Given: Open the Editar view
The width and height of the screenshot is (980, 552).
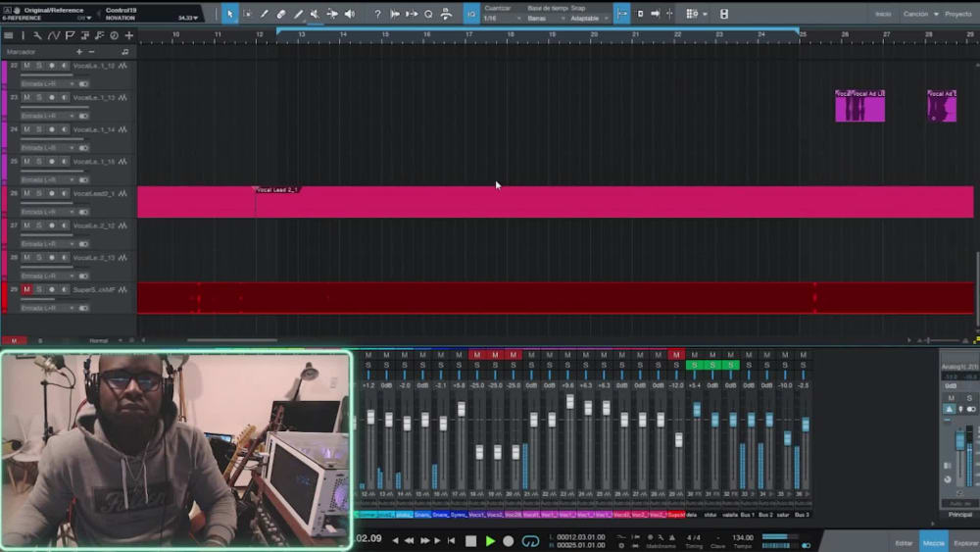Looking at the screenshot, I should click(904, 543).
